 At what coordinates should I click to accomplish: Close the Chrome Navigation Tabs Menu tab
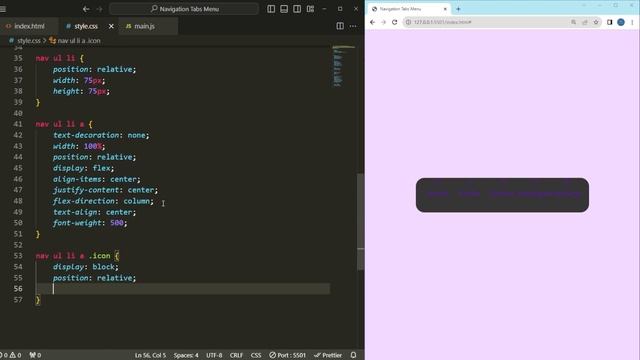pos(445,9)
